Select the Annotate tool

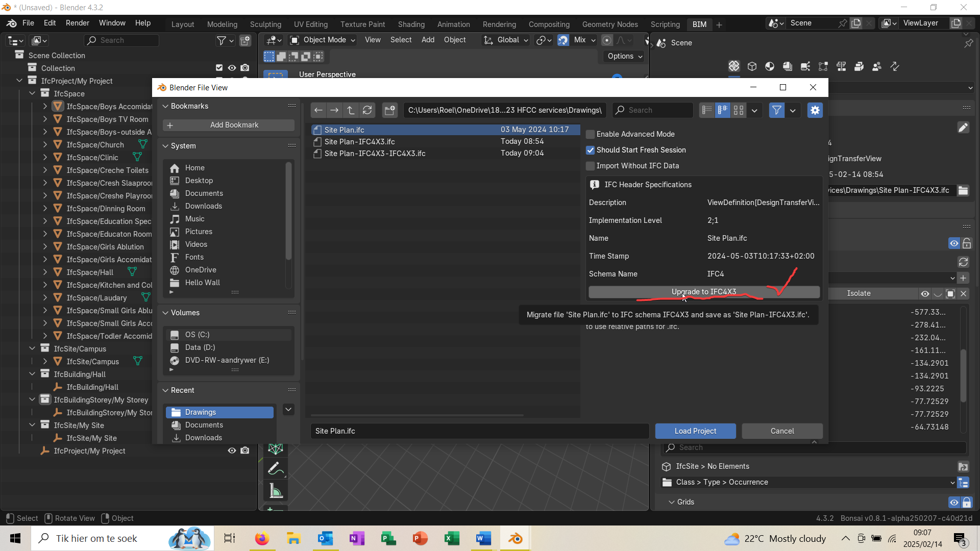coord(275,469)
